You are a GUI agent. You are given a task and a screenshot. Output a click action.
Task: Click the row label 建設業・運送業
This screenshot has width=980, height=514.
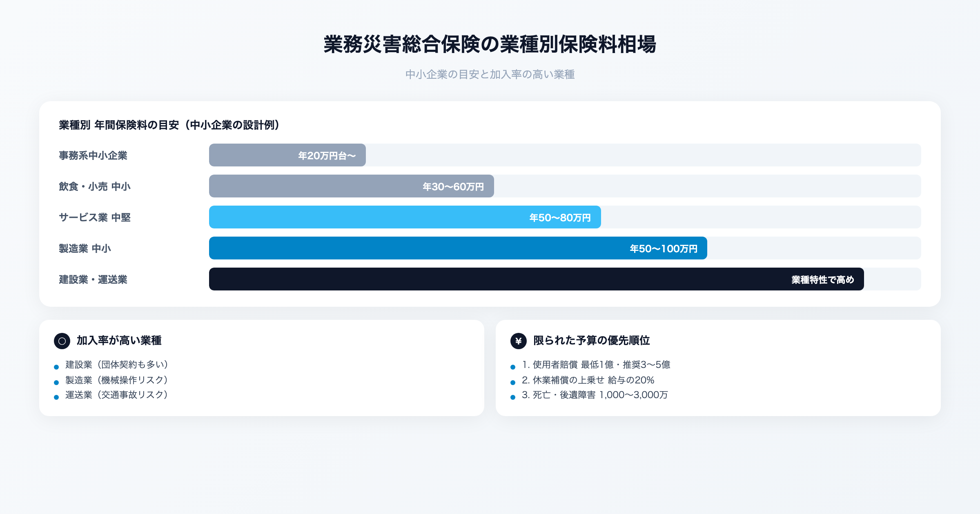93,279
